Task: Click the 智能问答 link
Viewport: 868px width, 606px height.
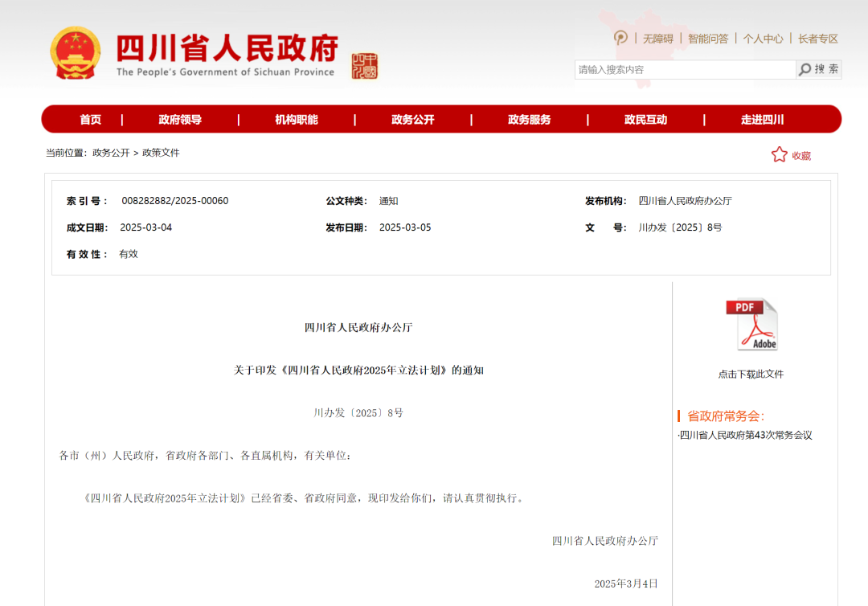Action: tap(708, 39)
